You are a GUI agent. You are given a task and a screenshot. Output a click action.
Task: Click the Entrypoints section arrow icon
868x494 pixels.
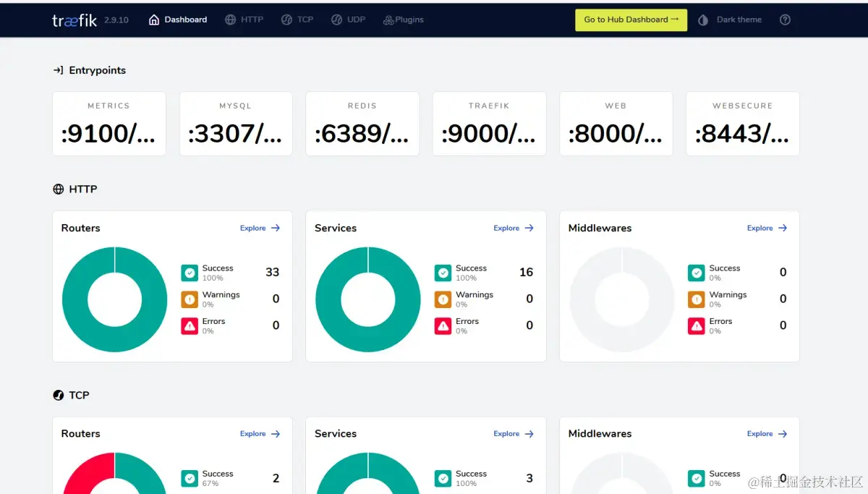click(x=59, y=70)
